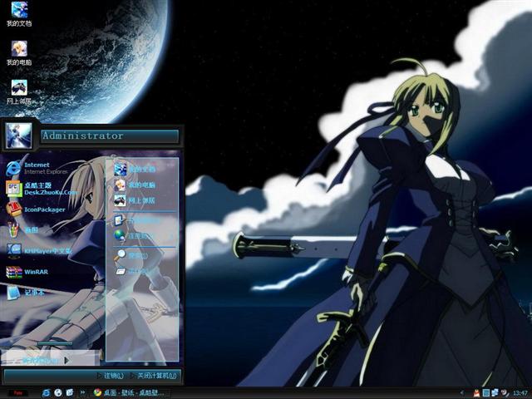532x399 pixels.
Task: Click the Administrator user avatar picture
Action: [18, 136]
